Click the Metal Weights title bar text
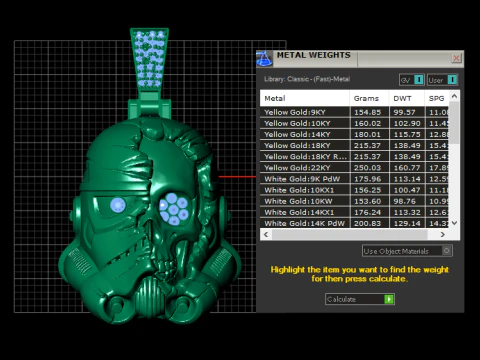This screenshot has height=360, width=480. [x=313, y=55]
